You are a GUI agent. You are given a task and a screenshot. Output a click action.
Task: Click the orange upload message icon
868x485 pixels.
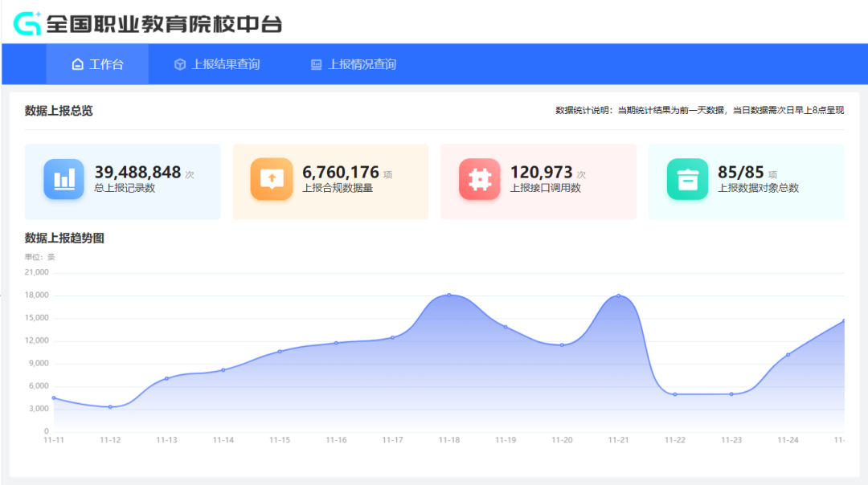click(x=271, y=179)
